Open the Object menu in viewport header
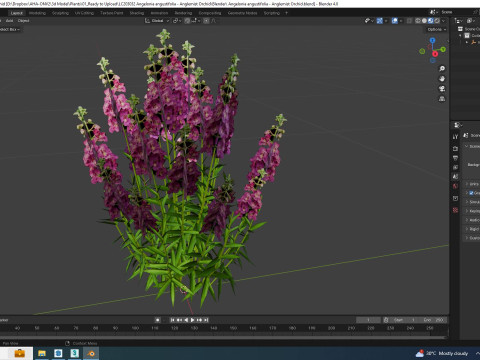The width and height of the screenshot is (480, 360). coord(23,21)
